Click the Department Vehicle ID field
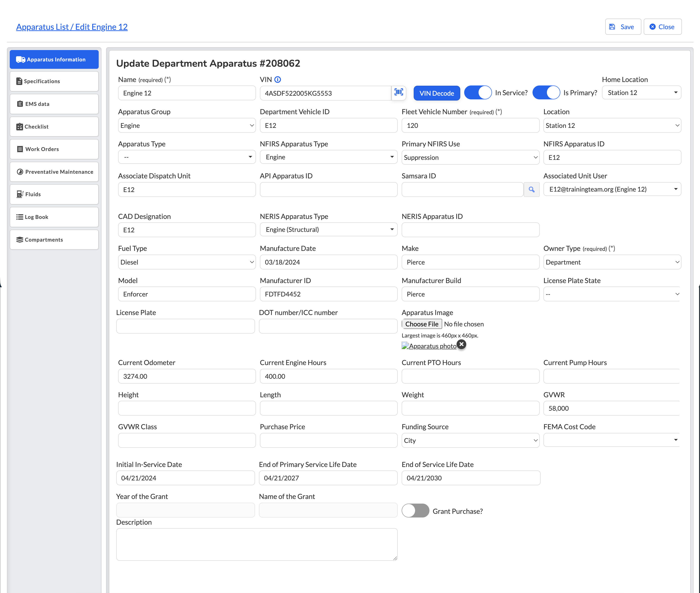Viewport: 700px width, 593px height. click(328, 125)
